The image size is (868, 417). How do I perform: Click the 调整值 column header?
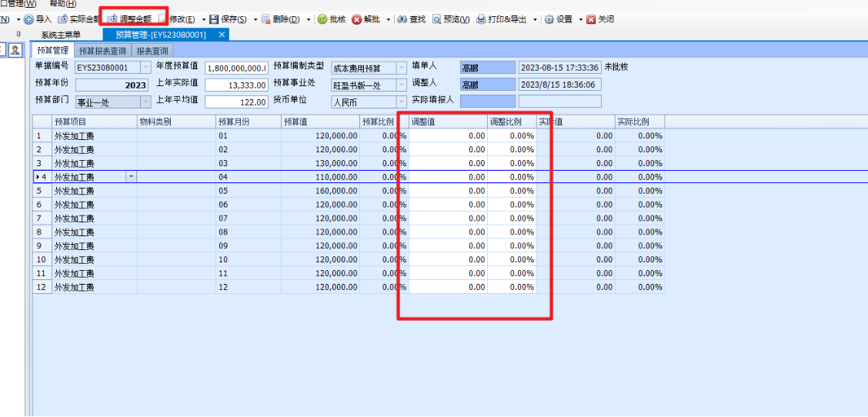448,122
